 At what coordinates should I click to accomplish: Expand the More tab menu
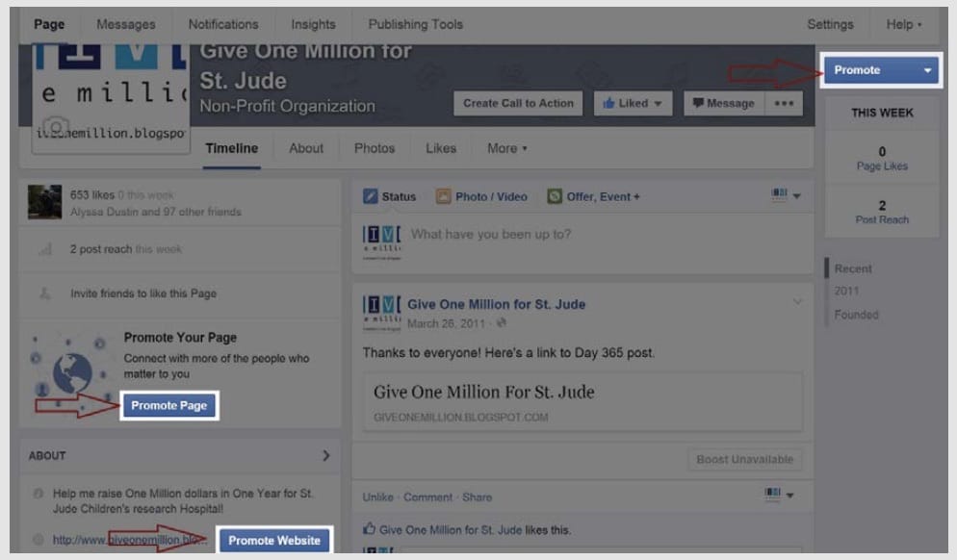506,148
